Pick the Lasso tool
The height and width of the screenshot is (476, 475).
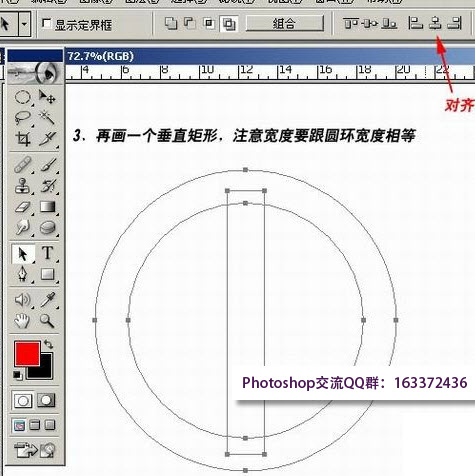22,118
